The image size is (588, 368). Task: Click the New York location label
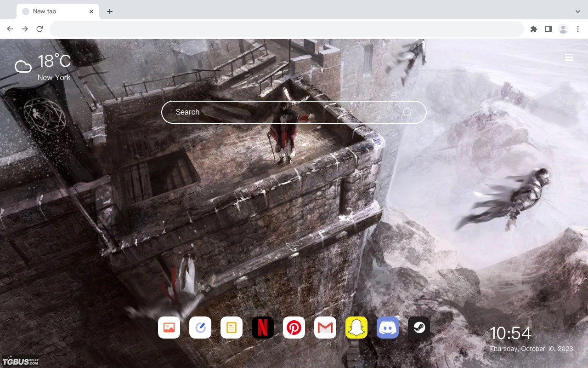pos(54,77)
